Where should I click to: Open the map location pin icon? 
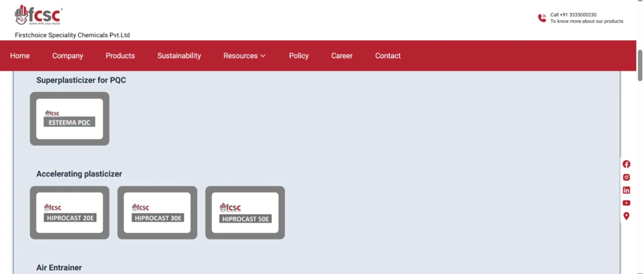point(626,216)
